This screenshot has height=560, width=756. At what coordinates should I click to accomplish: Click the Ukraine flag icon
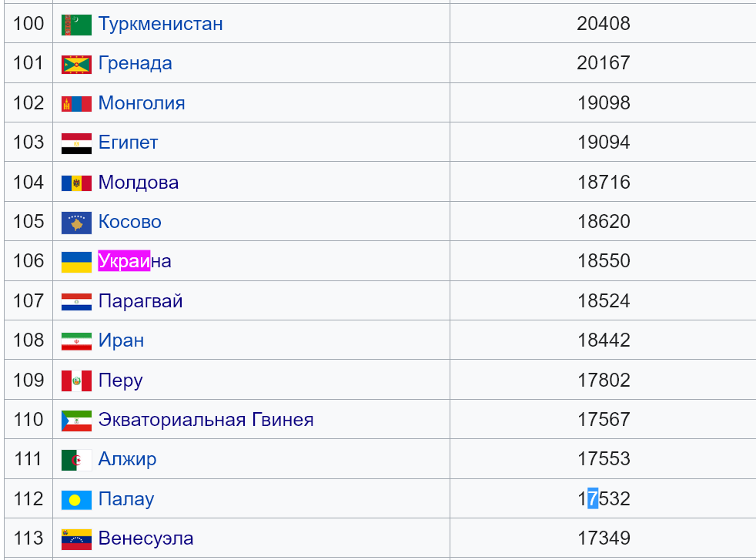[x=76, y=263]
